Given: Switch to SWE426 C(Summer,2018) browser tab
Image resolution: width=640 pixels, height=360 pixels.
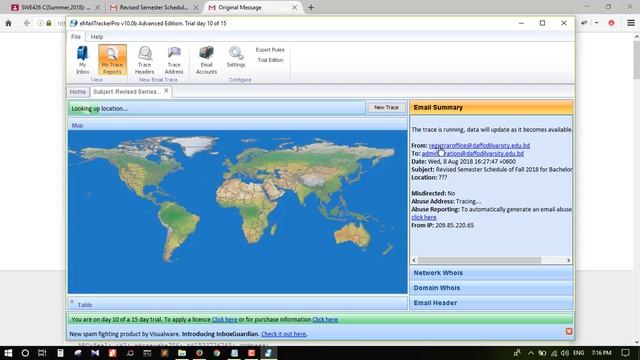Looking at the screenshot, I should click(55, 7).
